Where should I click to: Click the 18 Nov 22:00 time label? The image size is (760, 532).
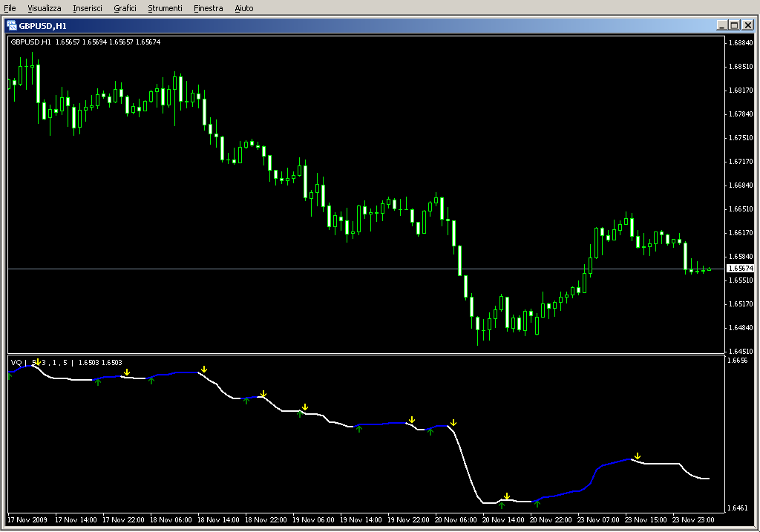pos(266,520)
